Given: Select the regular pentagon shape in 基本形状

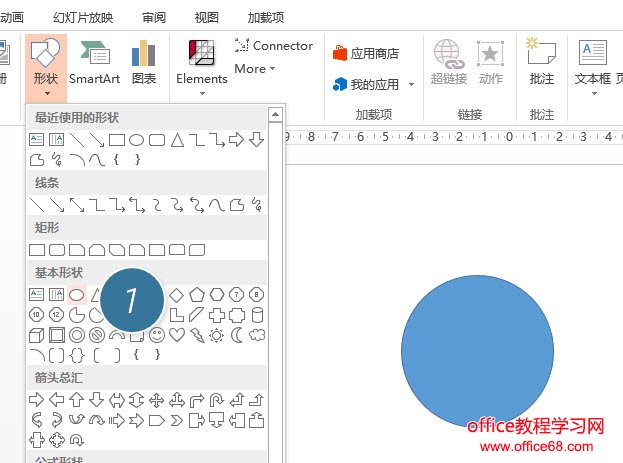Looking at the screenshot, I should point(197,295).
